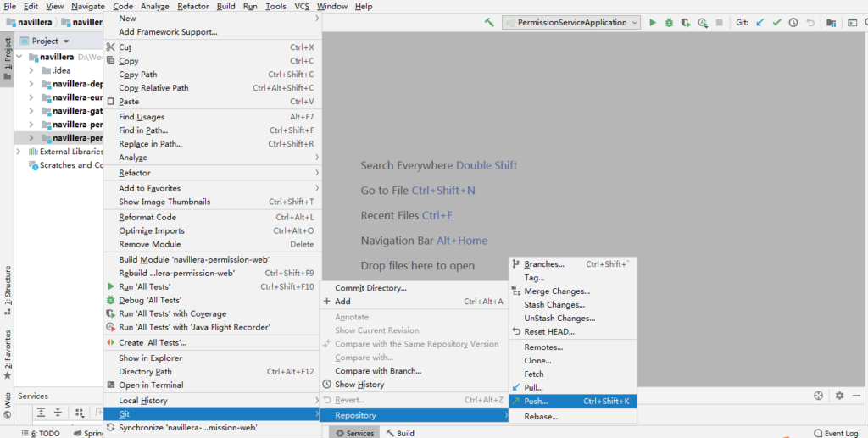This screenshot has height=438, width=868.
Task: Click Reformat Code in the context menu
Action: [147, 217]
